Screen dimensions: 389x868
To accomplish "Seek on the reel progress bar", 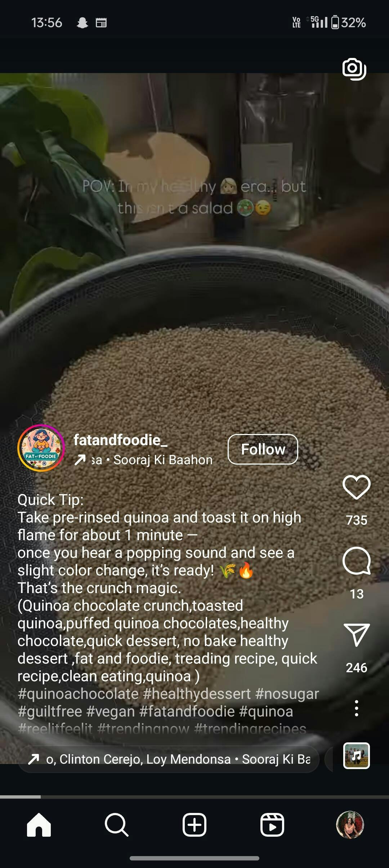I will pos(194,797).
